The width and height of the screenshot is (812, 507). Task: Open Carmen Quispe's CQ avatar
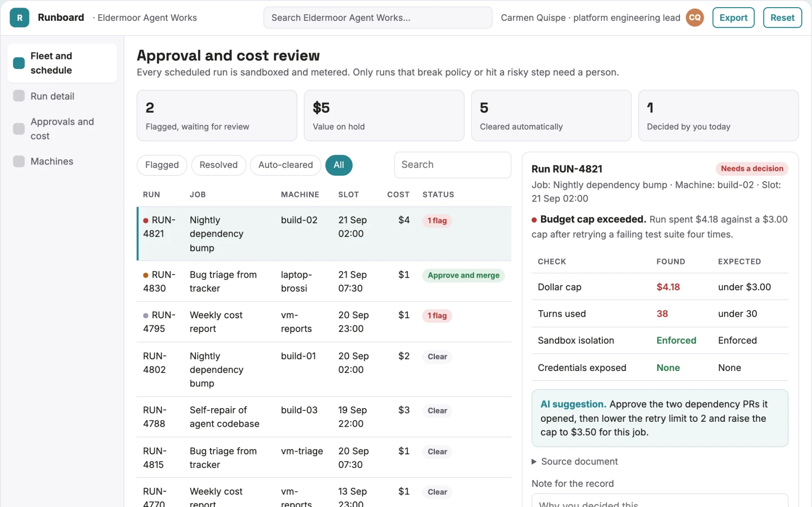pos(695,18)
